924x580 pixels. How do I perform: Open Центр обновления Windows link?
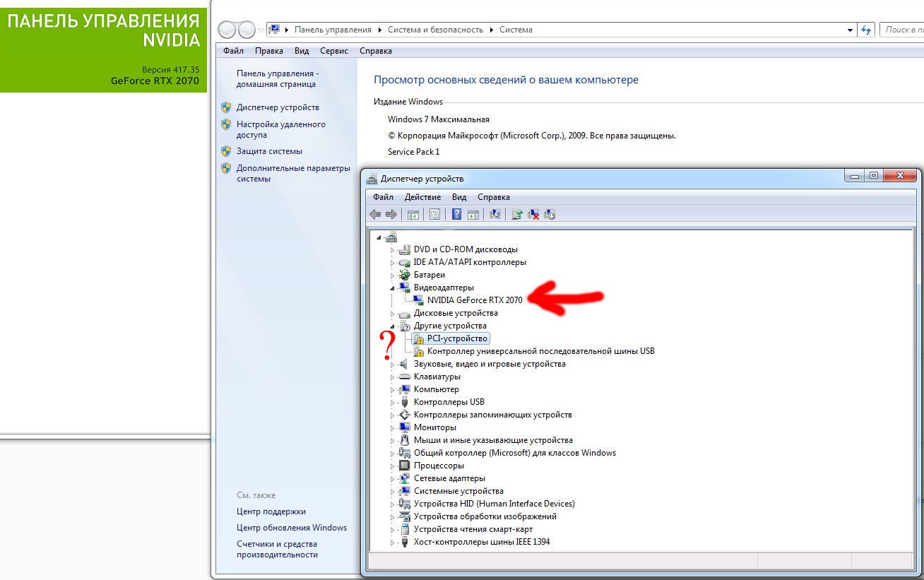[x=292, y=528]
